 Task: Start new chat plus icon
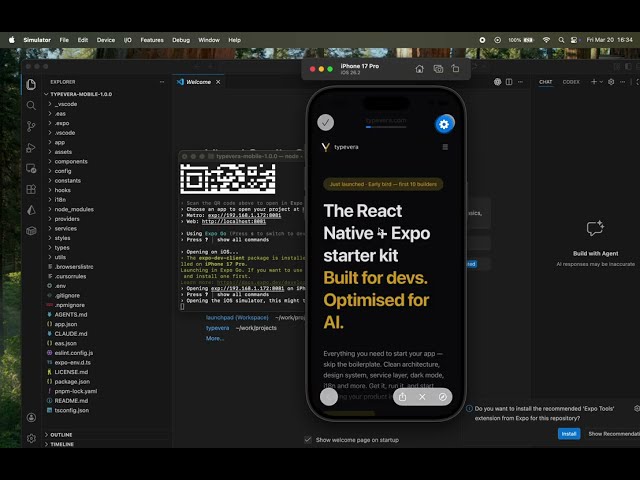tap(594, 82)
